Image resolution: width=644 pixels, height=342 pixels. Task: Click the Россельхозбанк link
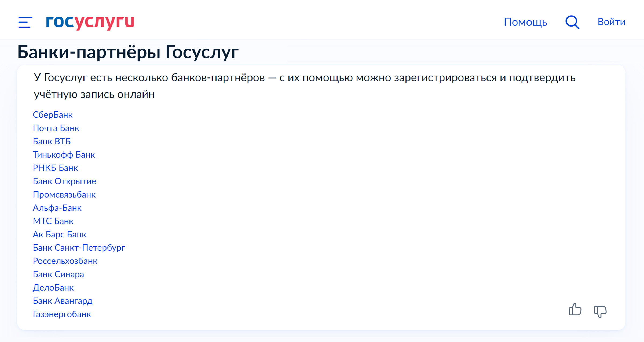click(65, 261)
